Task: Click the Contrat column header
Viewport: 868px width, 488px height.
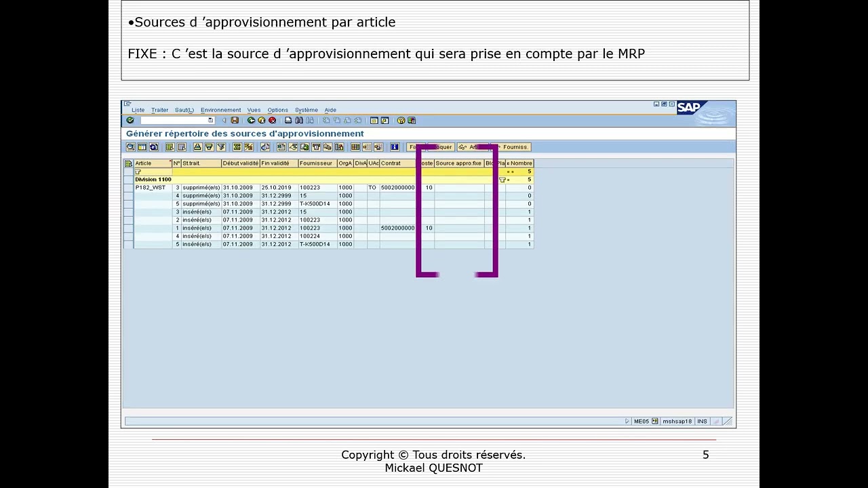Action: [397, 163]
